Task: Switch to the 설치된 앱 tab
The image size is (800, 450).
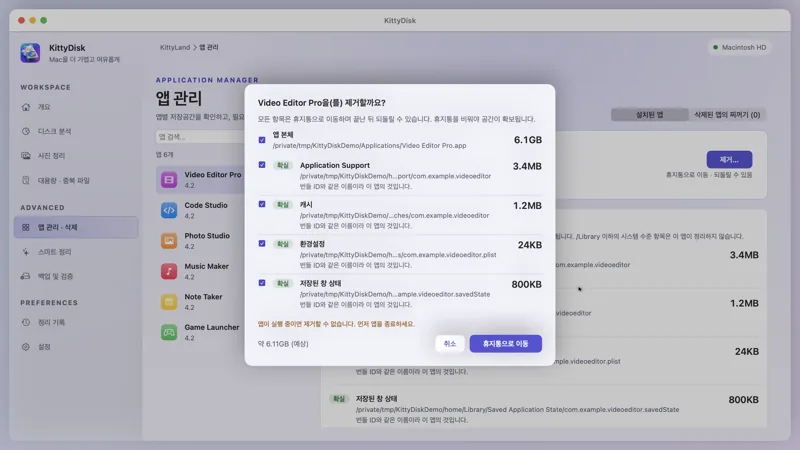Action: [x=649, y=115]
